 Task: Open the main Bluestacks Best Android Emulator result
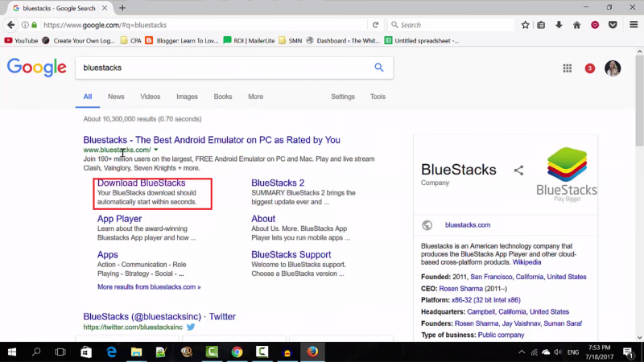(212, 140)
